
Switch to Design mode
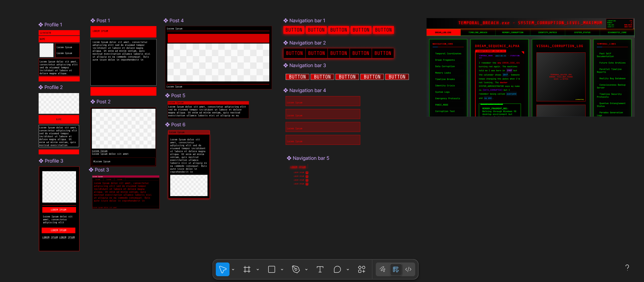(x=396, y=270)
